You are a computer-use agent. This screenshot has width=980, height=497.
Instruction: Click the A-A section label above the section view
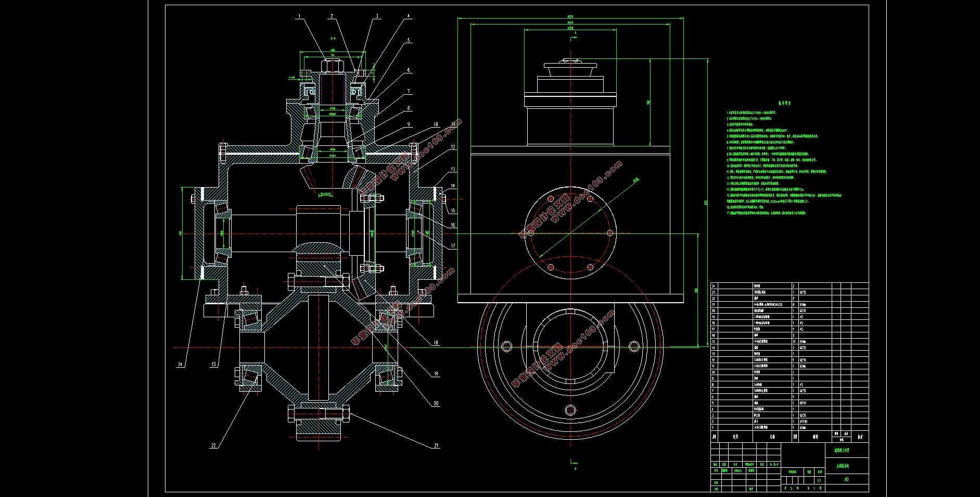point(334,38)
